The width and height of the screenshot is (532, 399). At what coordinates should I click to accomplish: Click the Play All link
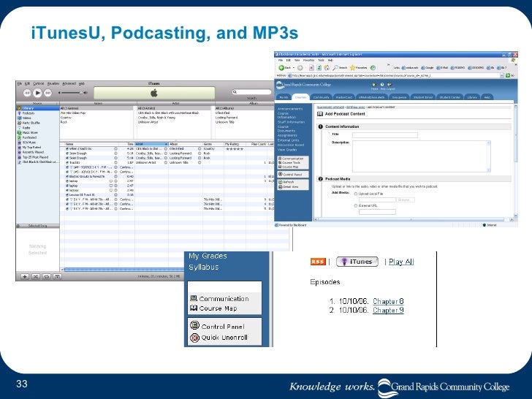pos(401,262)
